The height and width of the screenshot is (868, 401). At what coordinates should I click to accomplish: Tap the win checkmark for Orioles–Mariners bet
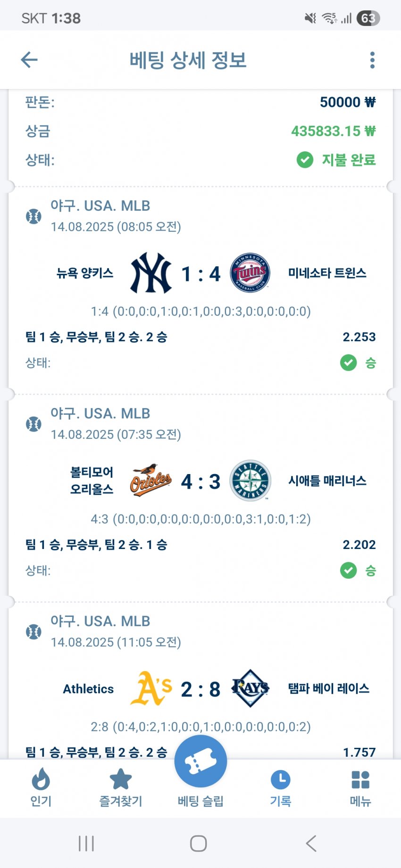tap(348, 571)
